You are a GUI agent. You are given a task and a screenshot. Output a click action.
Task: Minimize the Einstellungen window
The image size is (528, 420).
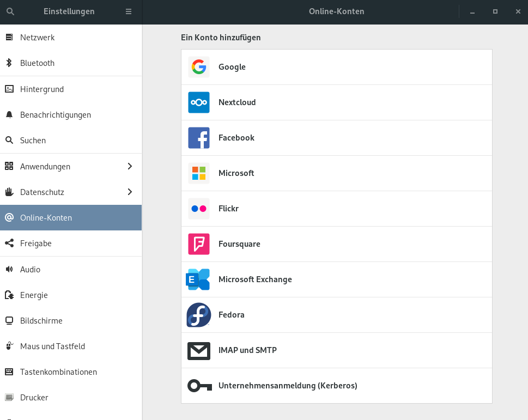(472, 12)
